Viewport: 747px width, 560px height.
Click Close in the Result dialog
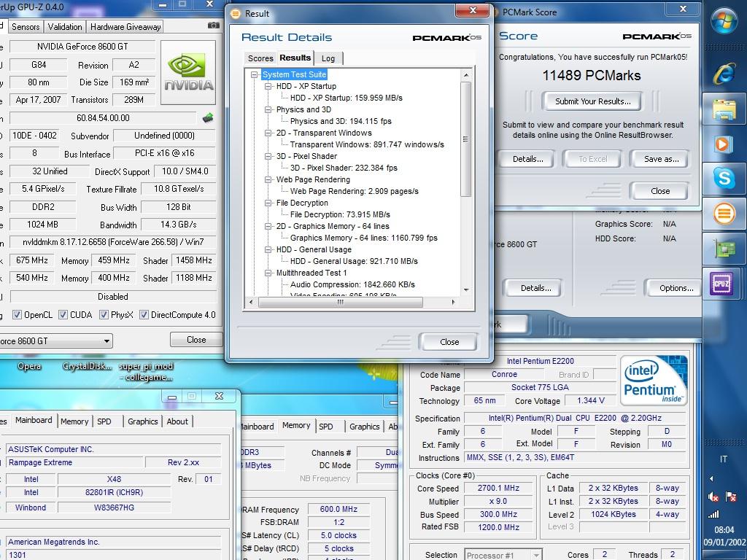coord(449,341)
